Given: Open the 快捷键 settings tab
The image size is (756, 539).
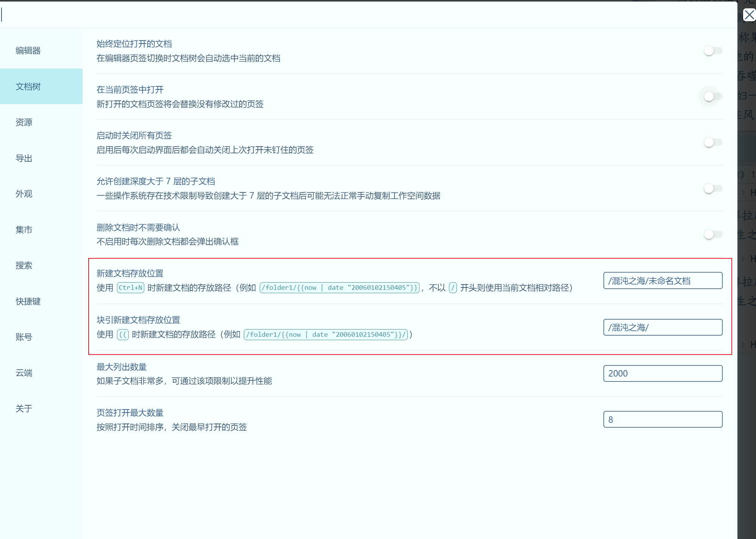Looking at the screenshot, I should click(x=28, y=301).
